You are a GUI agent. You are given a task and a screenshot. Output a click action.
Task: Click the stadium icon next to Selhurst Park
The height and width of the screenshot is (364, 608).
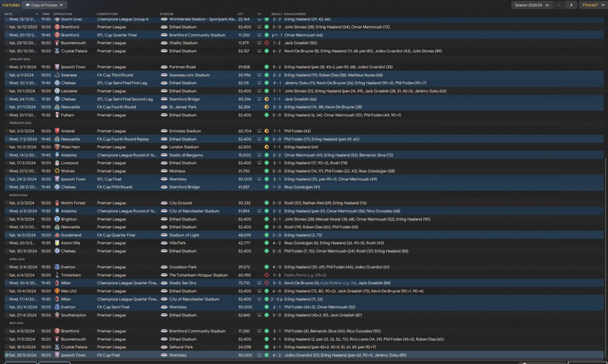[164, 347]
